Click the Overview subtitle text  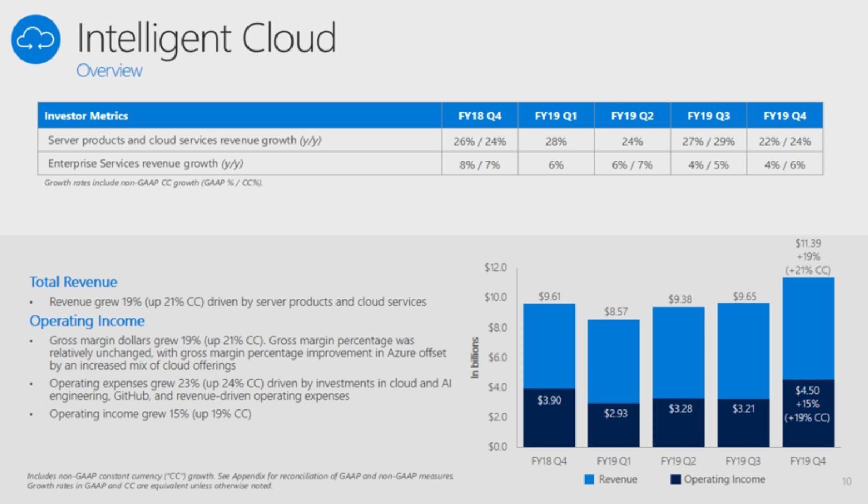109,71
